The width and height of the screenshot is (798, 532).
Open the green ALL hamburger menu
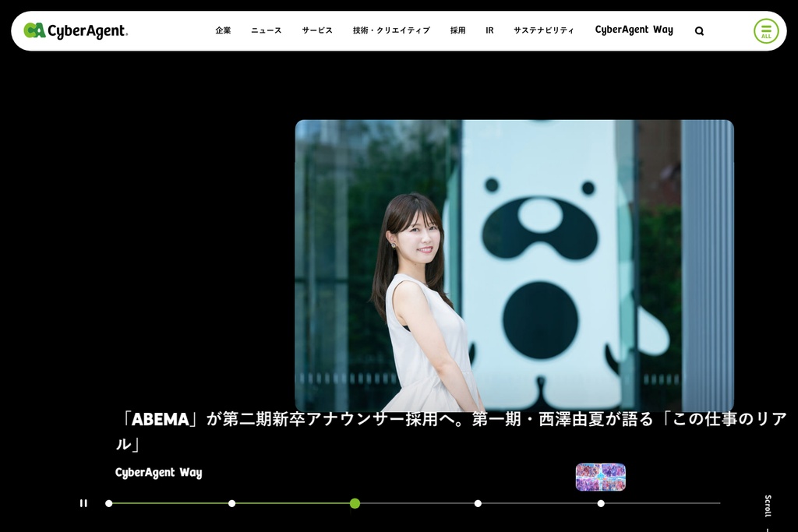point(766,31)
